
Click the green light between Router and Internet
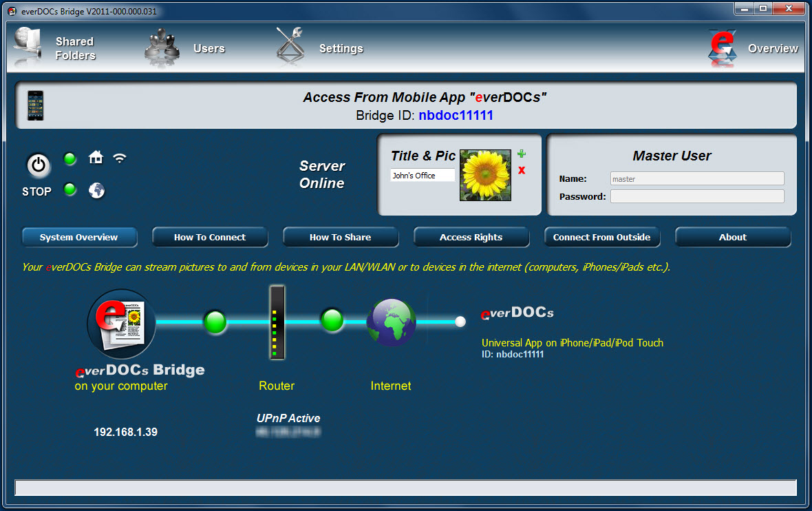click(332, 320)
